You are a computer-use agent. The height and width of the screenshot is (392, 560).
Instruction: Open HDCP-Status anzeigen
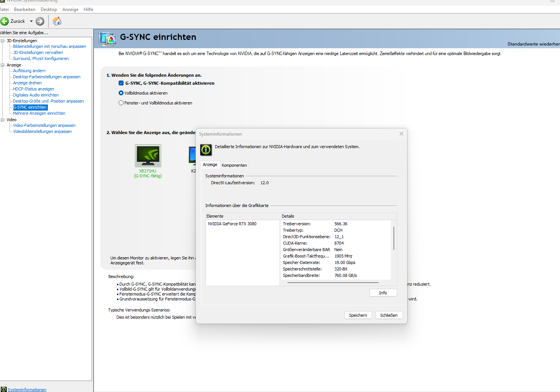(x=33, y=89)
